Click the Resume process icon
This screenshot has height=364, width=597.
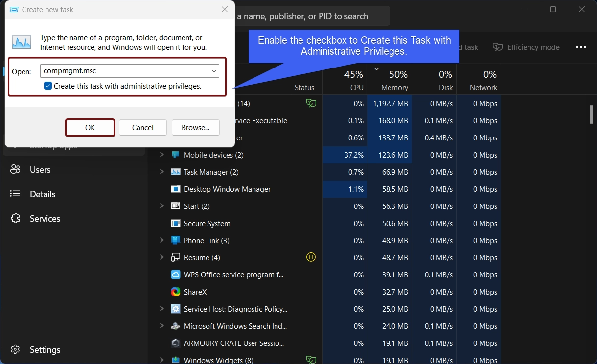176,258
